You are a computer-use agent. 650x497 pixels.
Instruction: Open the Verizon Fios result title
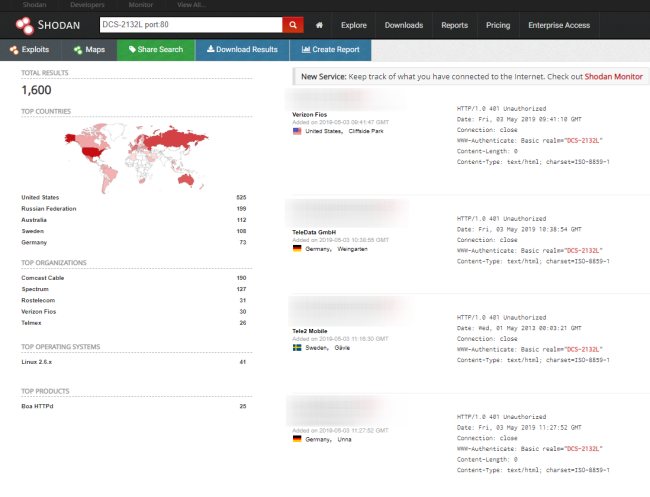coord(310,114)
